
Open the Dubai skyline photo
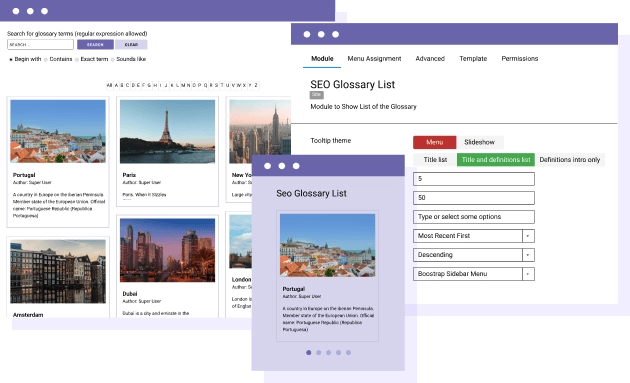(167, 250)
